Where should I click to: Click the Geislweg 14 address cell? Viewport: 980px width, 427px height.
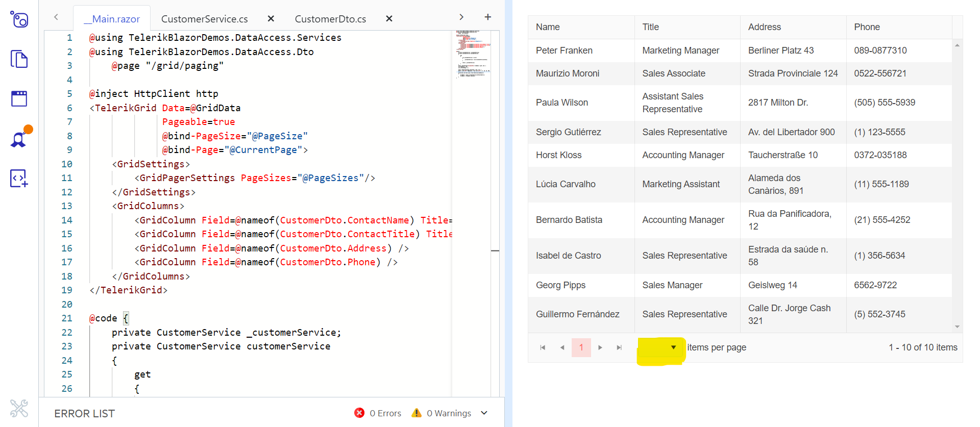(793, 285)
